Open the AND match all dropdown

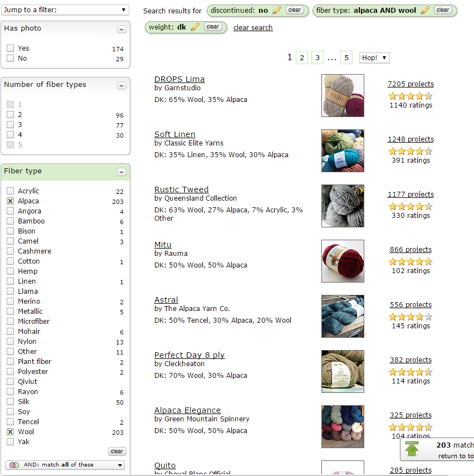(x=65, y=465)
